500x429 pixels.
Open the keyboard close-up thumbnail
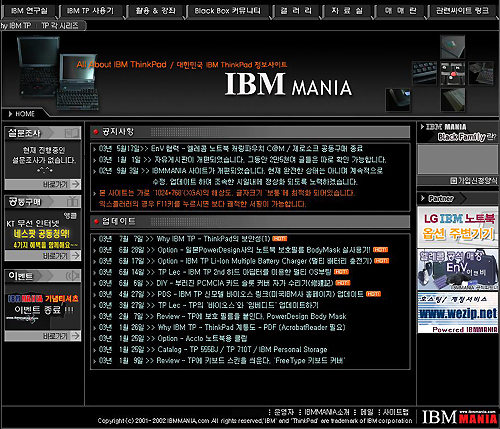click(x=424, y=73)
